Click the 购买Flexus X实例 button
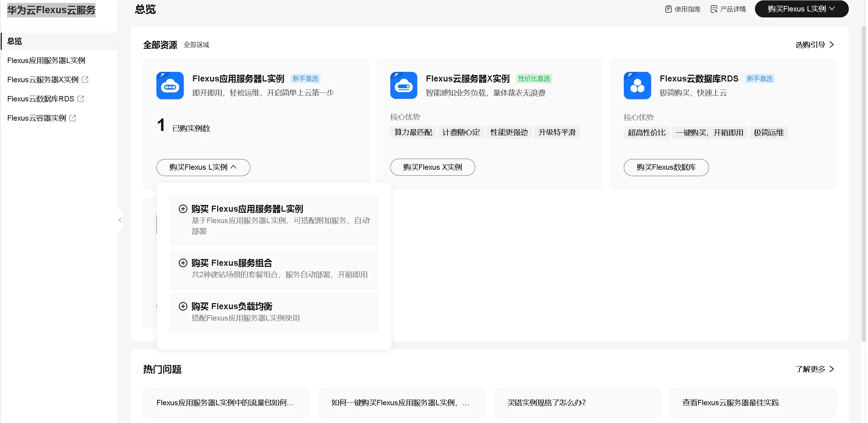This screenshot has height=423, width=868. pyautogui.click(x=433, y=167)
